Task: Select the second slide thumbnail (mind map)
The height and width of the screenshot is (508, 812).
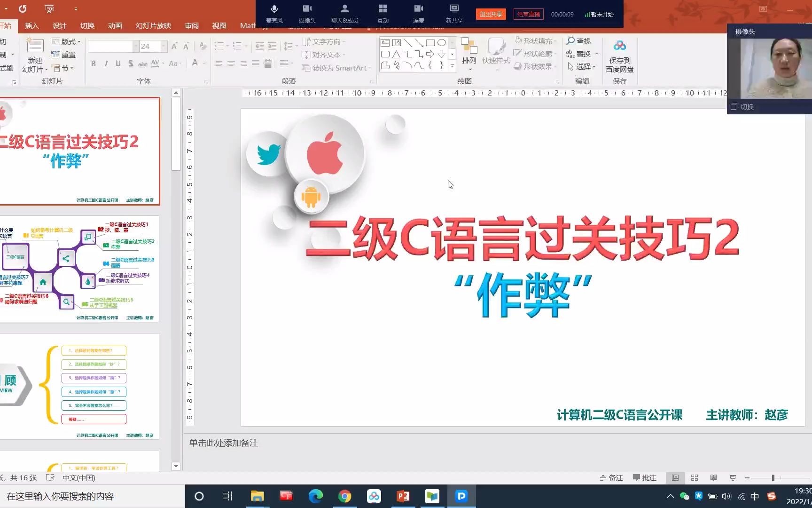Action: click(x=79, y=269)
